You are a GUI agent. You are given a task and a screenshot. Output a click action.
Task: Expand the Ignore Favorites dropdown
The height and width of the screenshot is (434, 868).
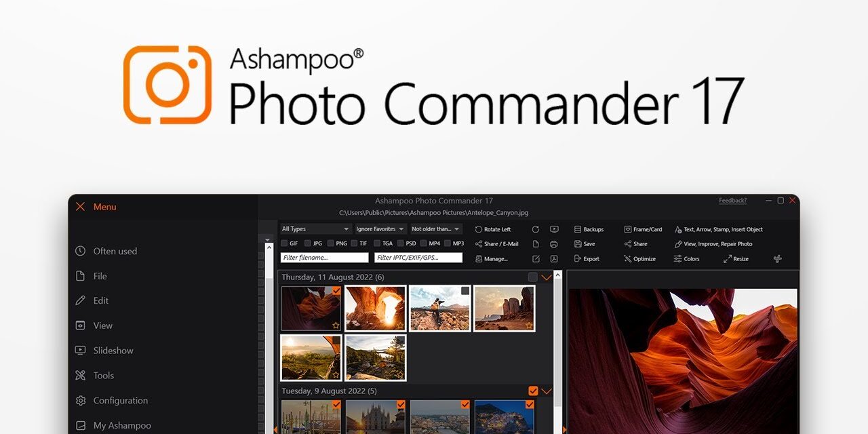tap(380, 229)
